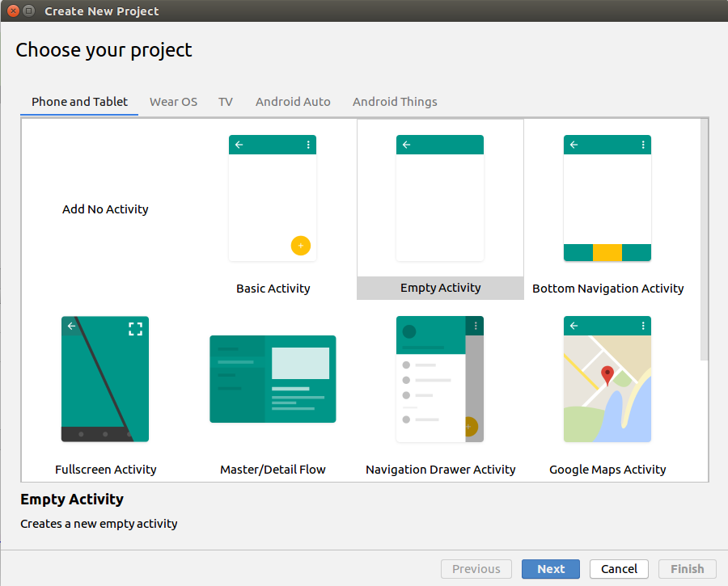Pick the Fullscreen Activity template image

click(x=105, y=379)
